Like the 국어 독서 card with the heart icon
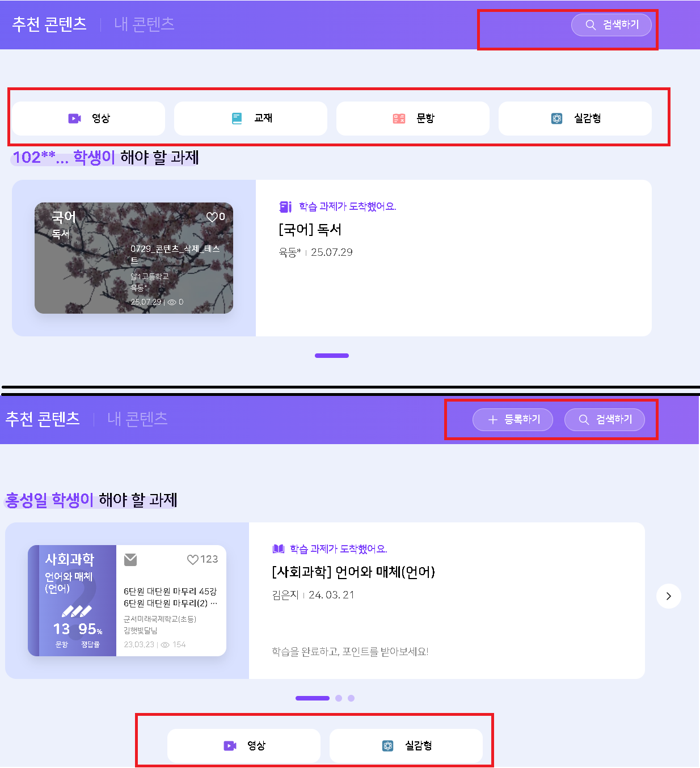700x768 pixels. [x=212, y=217]
